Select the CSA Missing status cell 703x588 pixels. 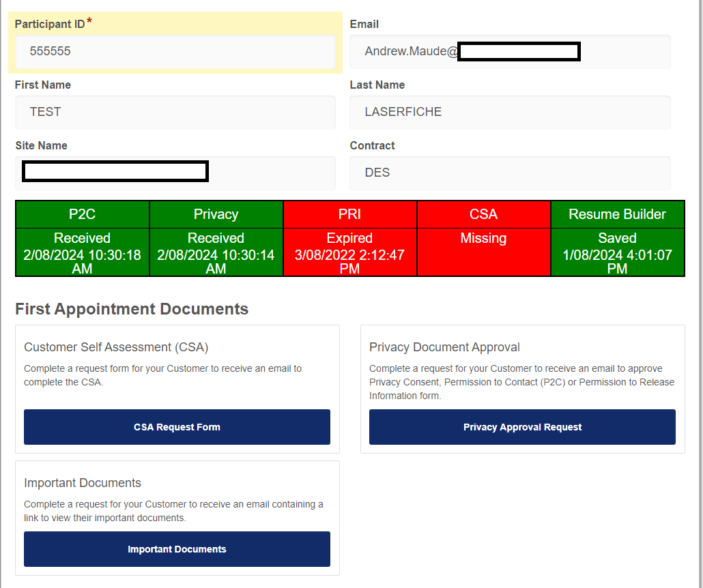[x=484, y=252]
